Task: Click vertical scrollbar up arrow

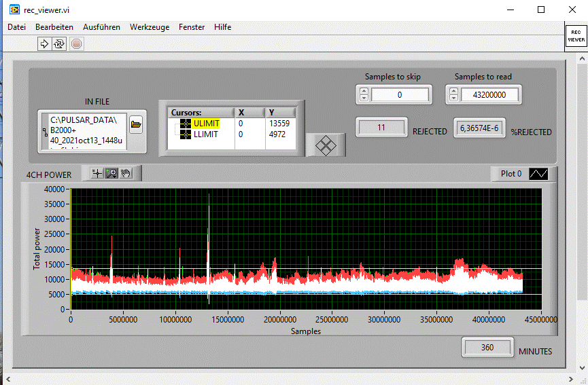Action: [x=582, y=58]
